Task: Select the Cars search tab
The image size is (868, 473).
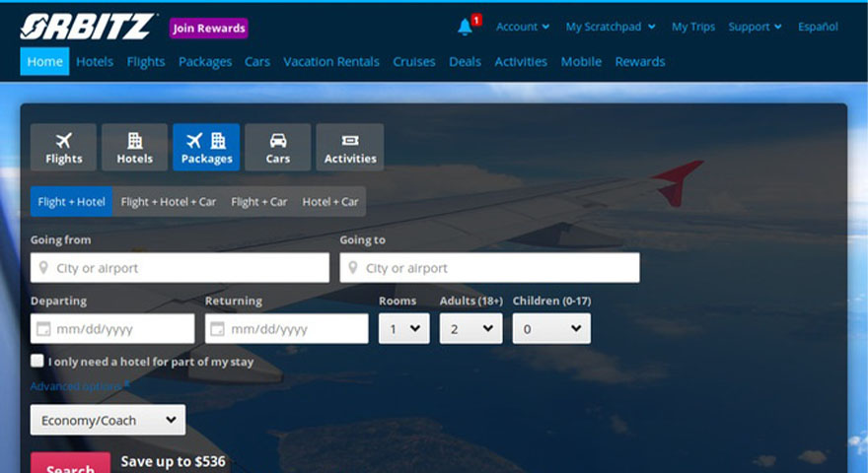Action: point(278,147)
